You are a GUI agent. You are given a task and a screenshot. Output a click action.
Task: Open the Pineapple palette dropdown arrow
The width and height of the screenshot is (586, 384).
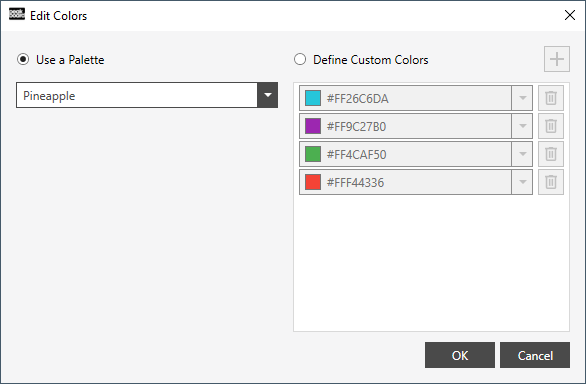[x=267, y=95]
